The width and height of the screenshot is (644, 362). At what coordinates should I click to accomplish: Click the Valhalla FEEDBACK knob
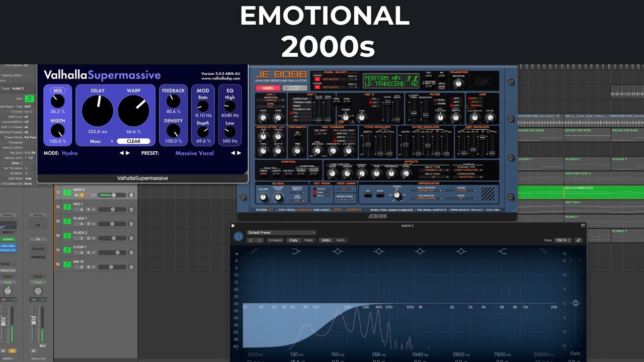click(x=173, y=101)
